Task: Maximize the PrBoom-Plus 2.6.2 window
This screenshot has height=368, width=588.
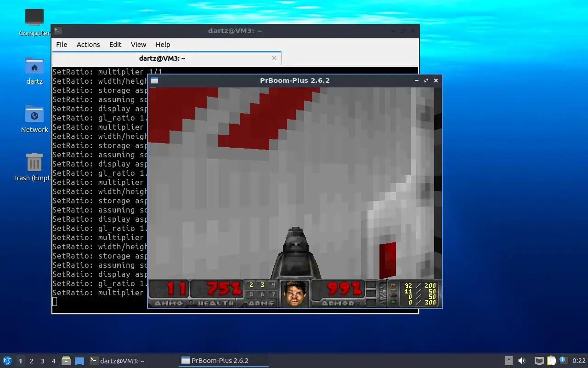Action: click(426, 80)
